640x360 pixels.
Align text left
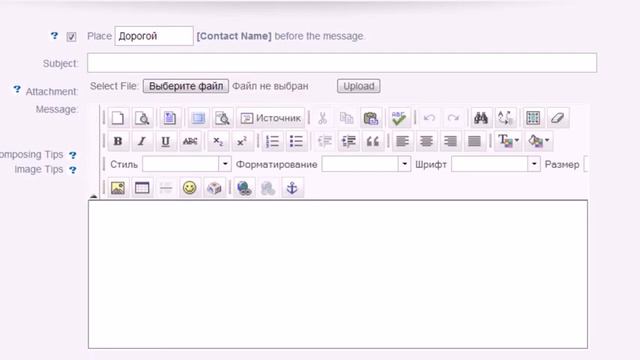coord(402,141)
